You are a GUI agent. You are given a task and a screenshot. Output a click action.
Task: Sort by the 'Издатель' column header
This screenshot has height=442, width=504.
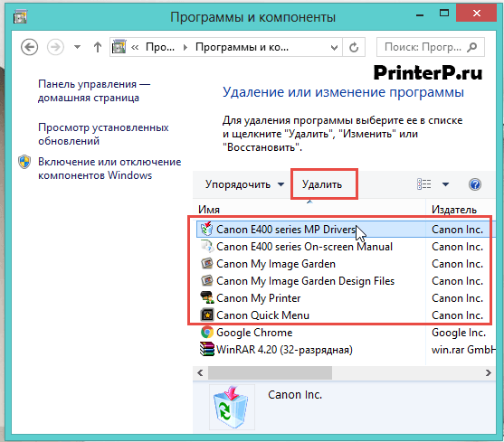click(x=454, y=210)
